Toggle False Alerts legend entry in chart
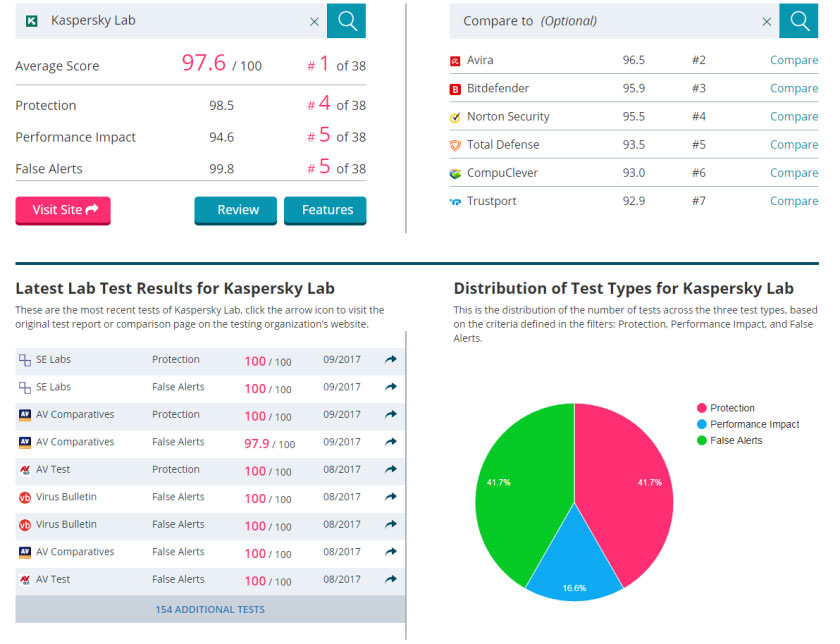This screenshot has height=644, width=840. [x=730, y=440]
